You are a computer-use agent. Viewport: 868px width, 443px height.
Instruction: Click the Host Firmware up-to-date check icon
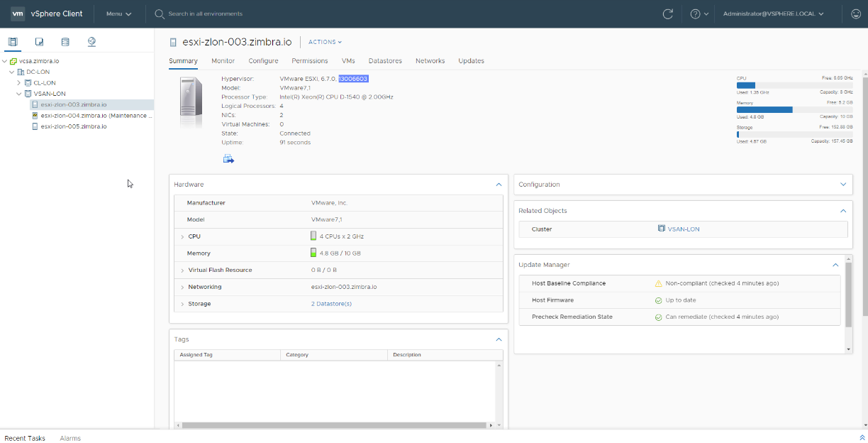pyautogui.click(x=658, y=300)
